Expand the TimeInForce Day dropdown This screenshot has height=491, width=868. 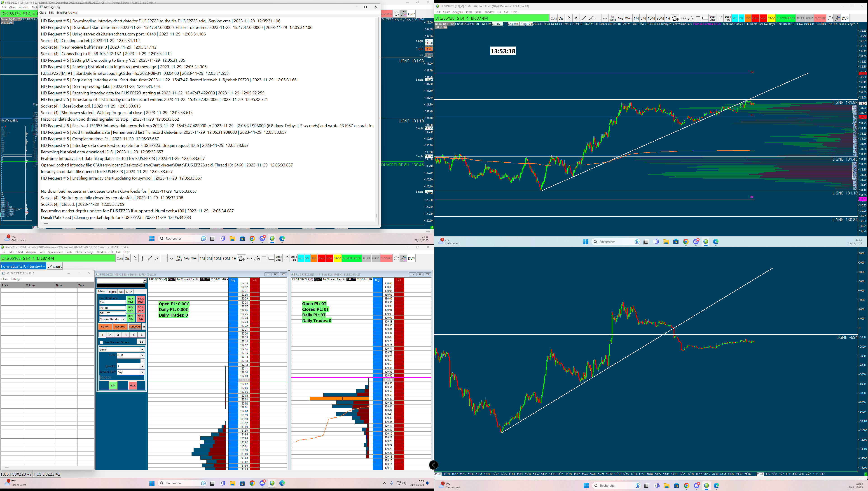(142, 372)
